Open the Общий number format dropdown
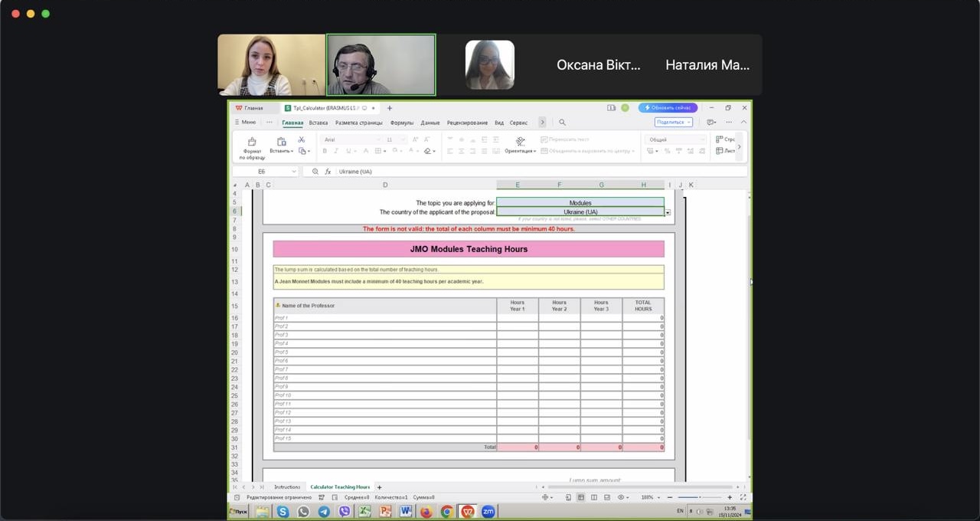The height and width of the screenshot is (521, 980). pos(702,139)
